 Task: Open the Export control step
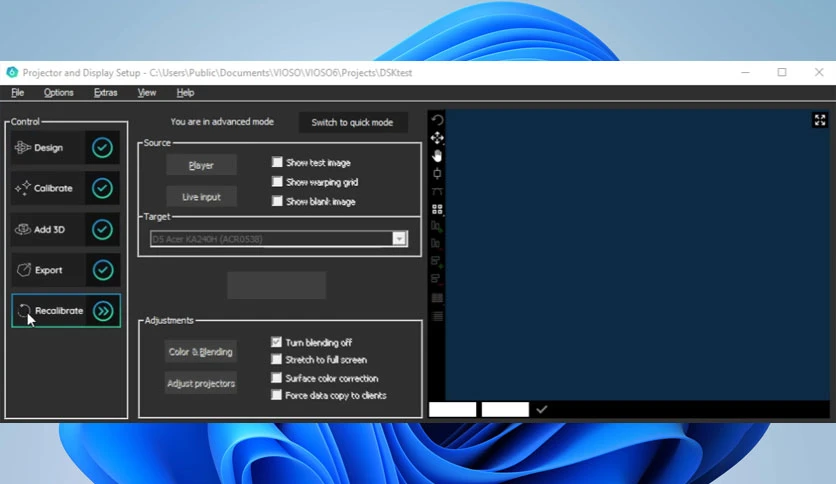tap(48, 270)
